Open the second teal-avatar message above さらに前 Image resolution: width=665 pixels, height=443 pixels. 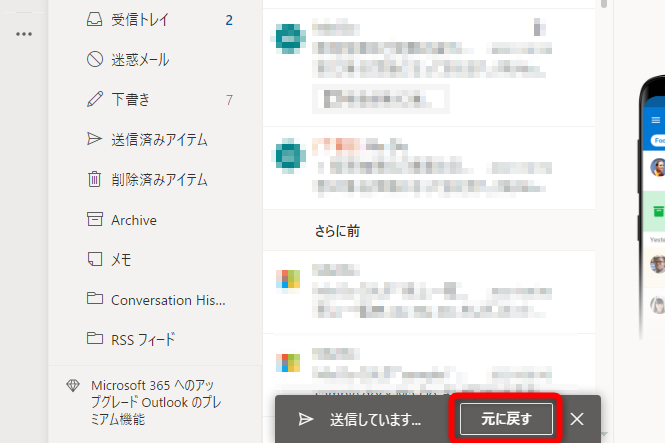coord(429,168)
